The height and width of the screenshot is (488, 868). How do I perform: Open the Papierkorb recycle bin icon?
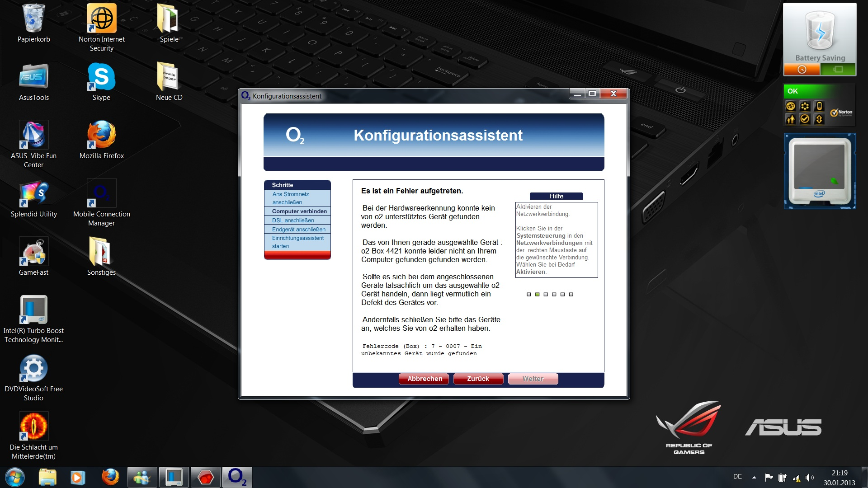coord(34,23)
